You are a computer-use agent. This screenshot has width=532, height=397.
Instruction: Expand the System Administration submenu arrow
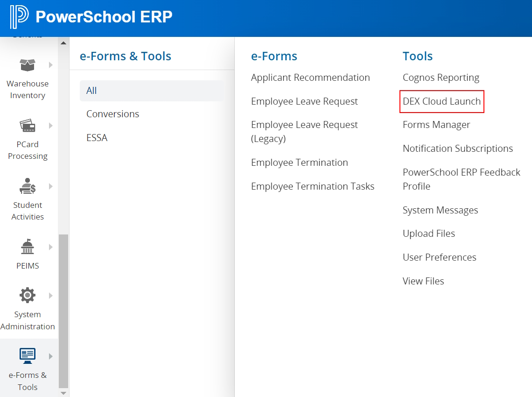[x=51, y=296]
